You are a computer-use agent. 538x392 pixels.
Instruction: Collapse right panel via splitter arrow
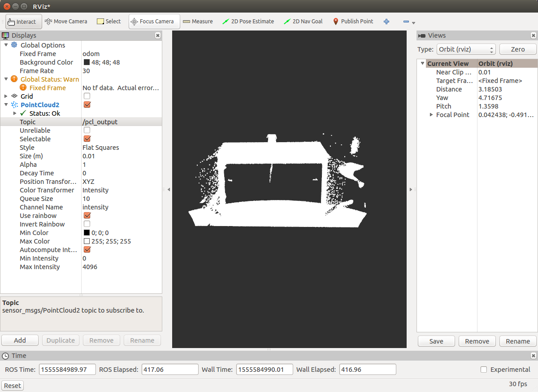tap(410, 190)
